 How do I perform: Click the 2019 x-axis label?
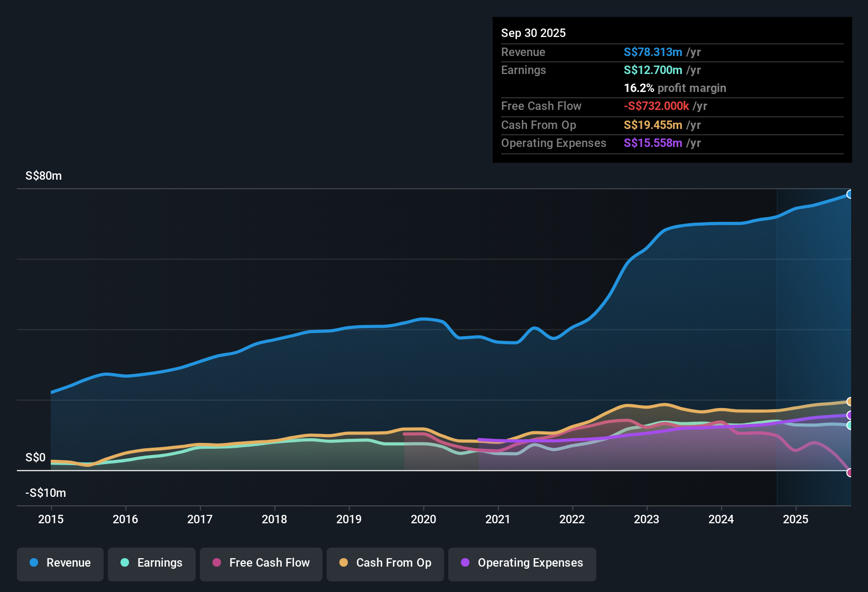349,519
